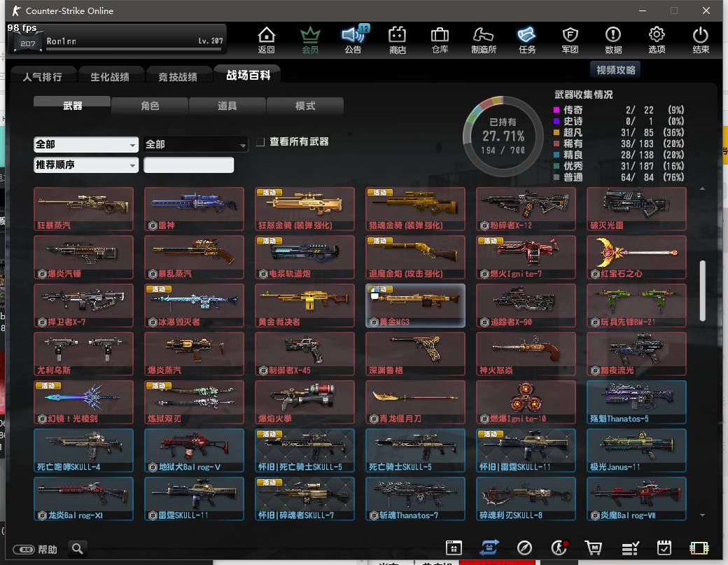
Task: Click the shopping cart icon in bottom bar
Action: click(594, 548)
